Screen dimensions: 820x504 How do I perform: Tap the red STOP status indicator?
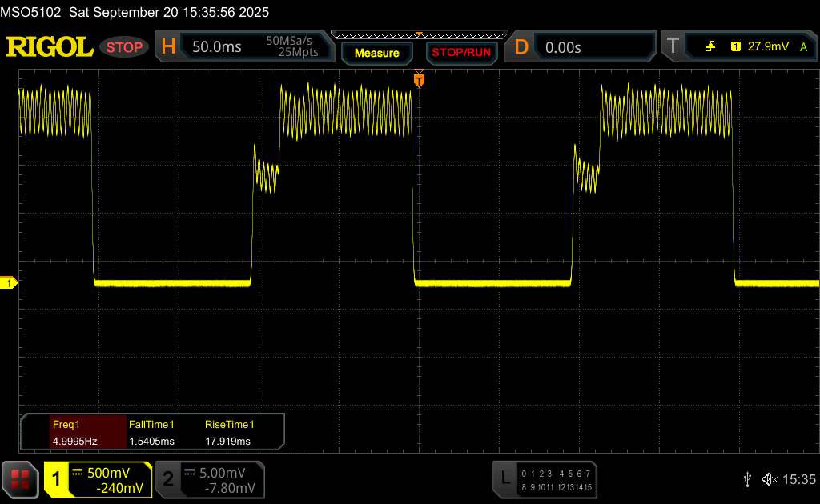[125, 47]
